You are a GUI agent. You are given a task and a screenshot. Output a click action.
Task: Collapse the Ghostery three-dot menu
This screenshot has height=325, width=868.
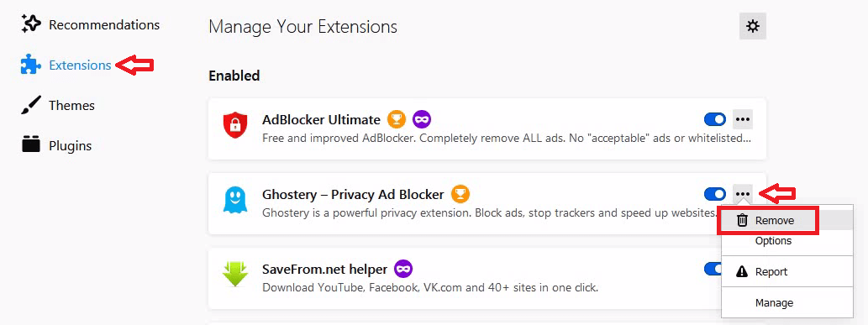[x=742, y=194]
